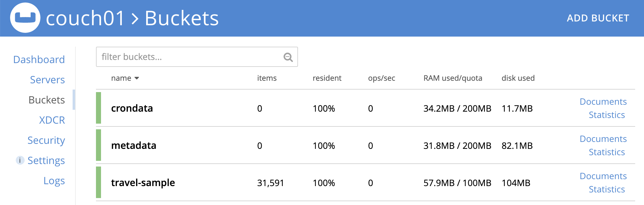The image size is (644, 205).
Task: Open the Dashboard page
Action: pyautogui.click(x=39, y=60)
